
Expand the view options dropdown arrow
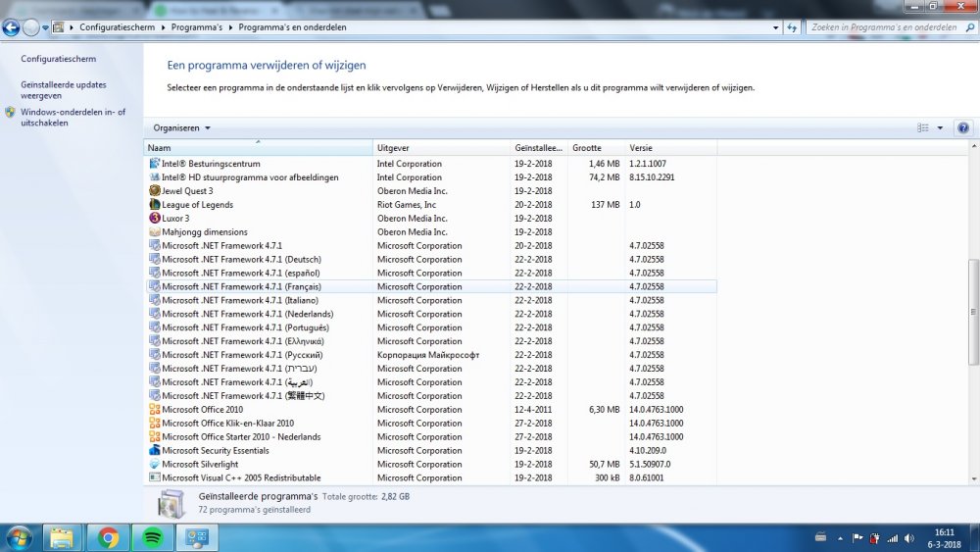(940, 128)
